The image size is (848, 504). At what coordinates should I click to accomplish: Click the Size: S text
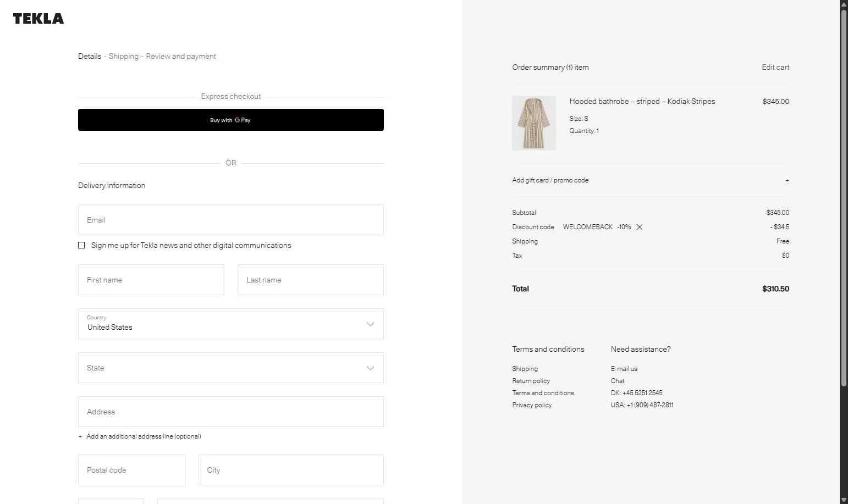click(579, 119)
